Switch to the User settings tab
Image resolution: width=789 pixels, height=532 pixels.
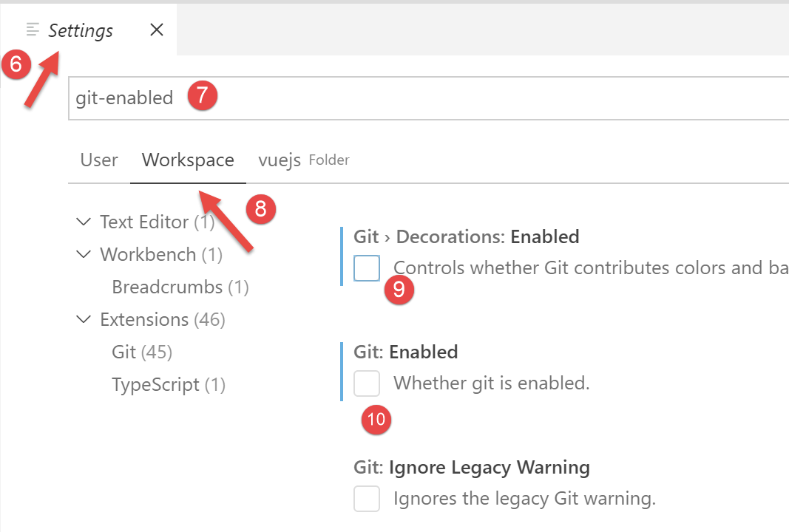[99, 160]
